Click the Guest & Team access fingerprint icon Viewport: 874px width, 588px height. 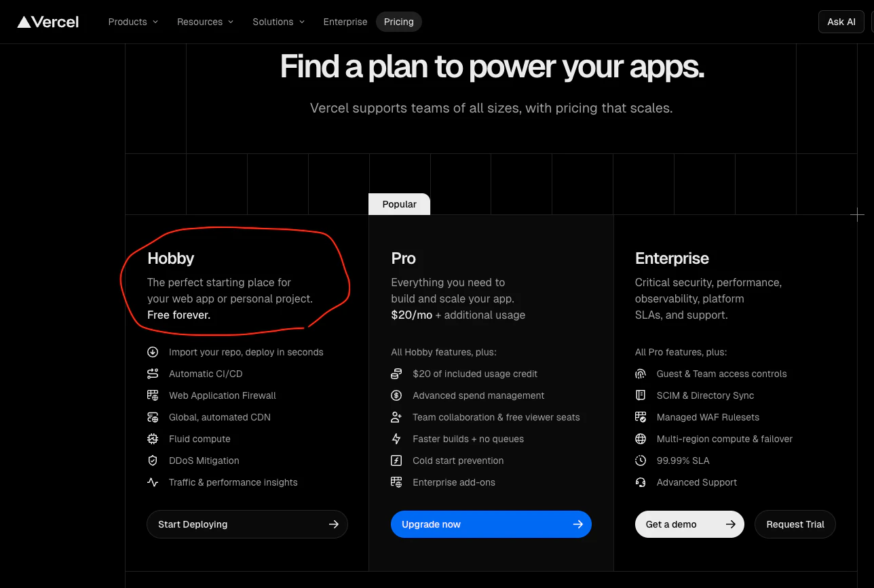point(641,374)
